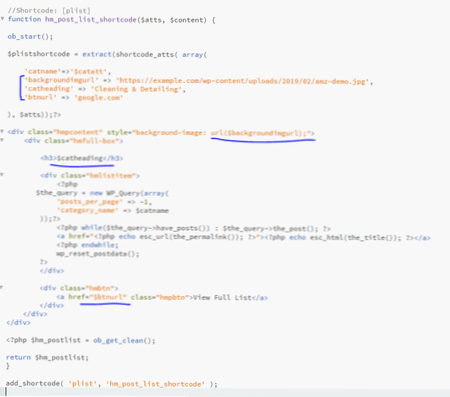The width and height of the screenshot is (450, 397).
Task: Click the 'Cleaning & Detailing' string
Action: pyautogui.click(x=137, y=89)
